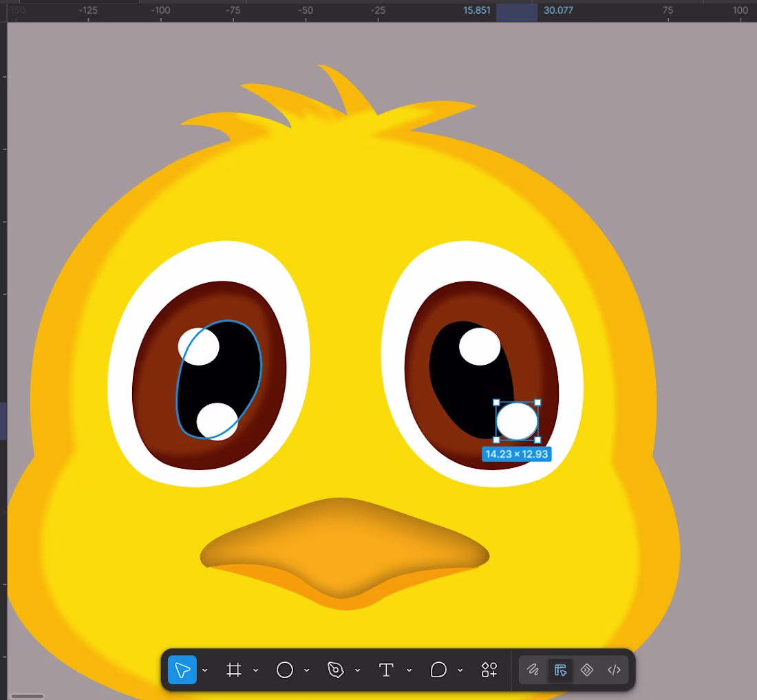Select the Text tool
757x700 pixels.
click(x=386, y=670)
